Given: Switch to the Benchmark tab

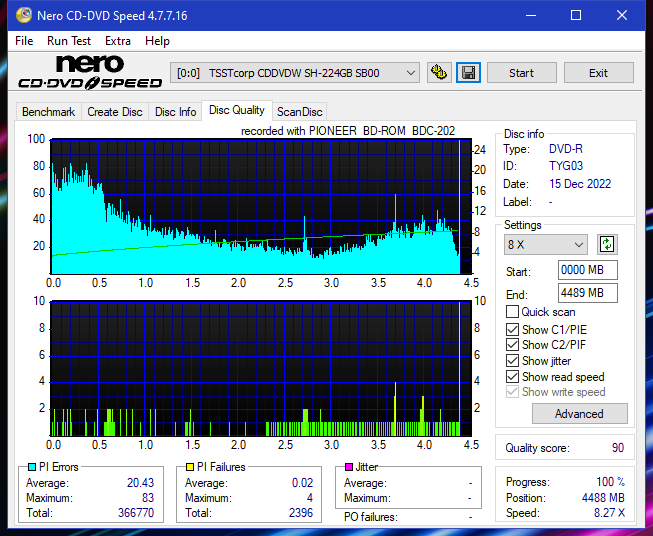Looking at the screenshot, I should tap(49, 112).
